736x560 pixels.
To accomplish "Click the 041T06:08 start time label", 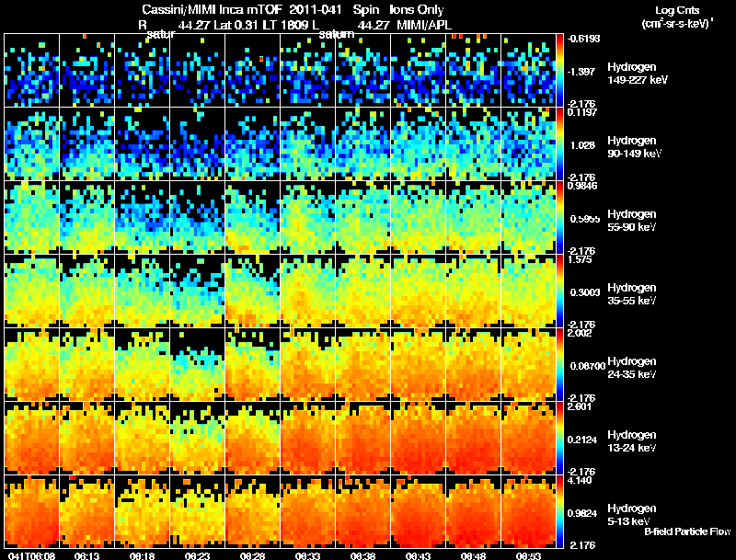I will (x=31, y=555).
